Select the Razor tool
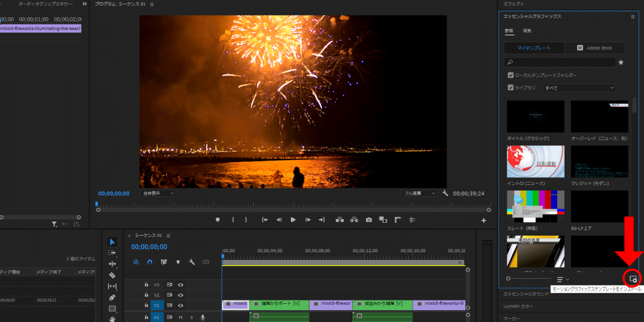 (112, 275)
